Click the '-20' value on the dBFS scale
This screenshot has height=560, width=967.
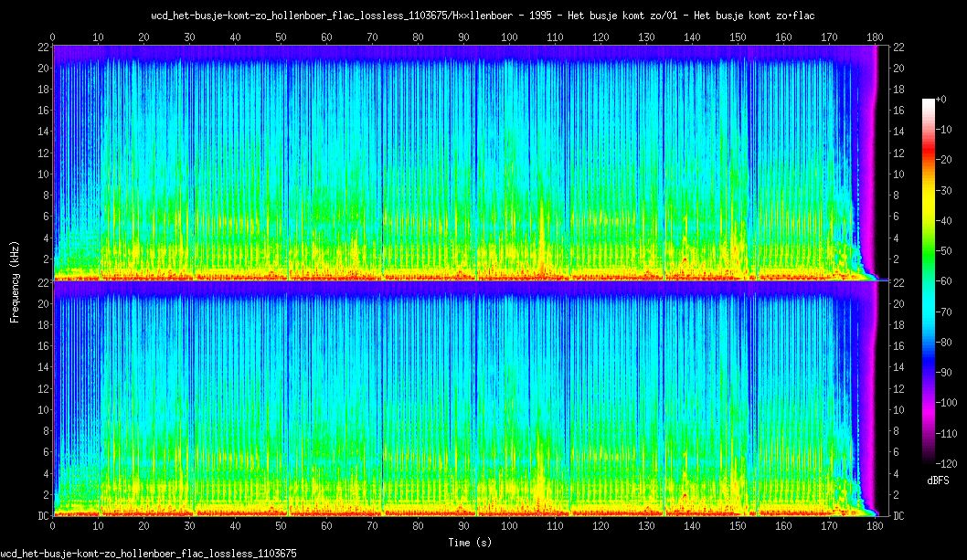pos(944,160)
